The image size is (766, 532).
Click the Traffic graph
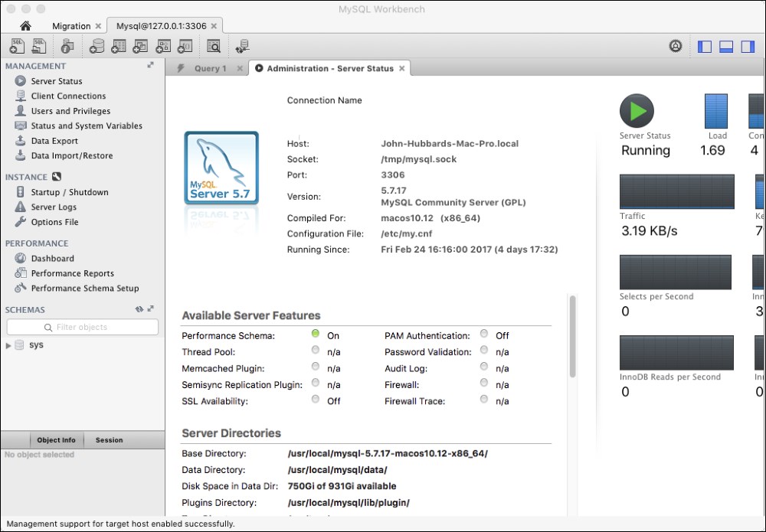click(676, 191)
